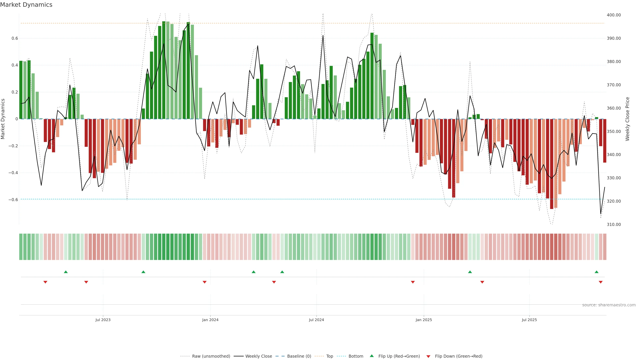644x362 pixels.
Task: Click the Jan 2025 axis label
Action: click(423, 320)
